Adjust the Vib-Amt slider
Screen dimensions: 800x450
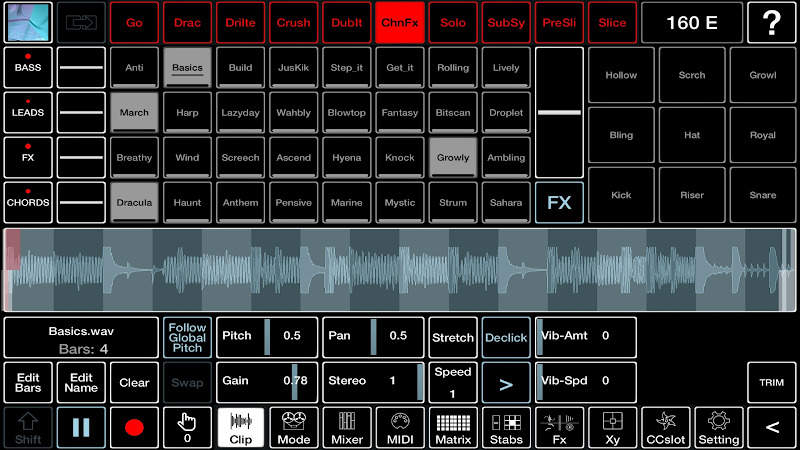(x=585, y=338)
